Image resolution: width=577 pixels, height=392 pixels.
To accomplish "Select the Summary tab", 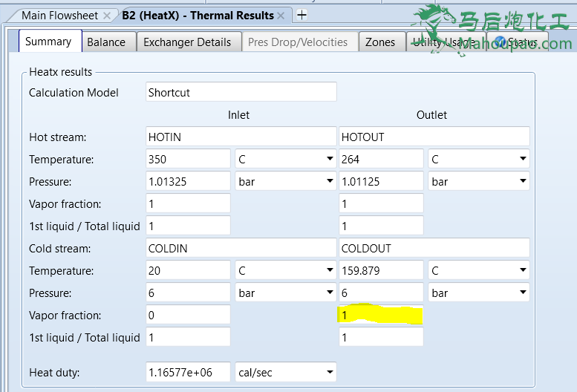I will 48,42.
